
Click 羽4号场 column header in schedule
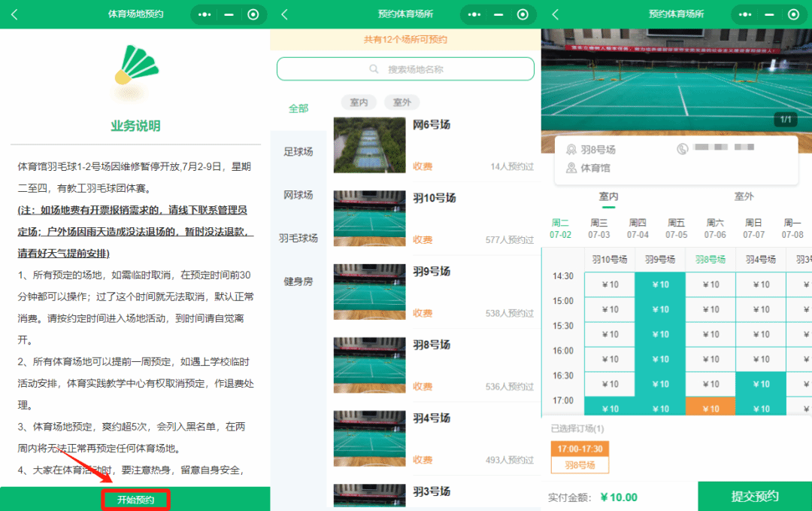click(761, 259)
